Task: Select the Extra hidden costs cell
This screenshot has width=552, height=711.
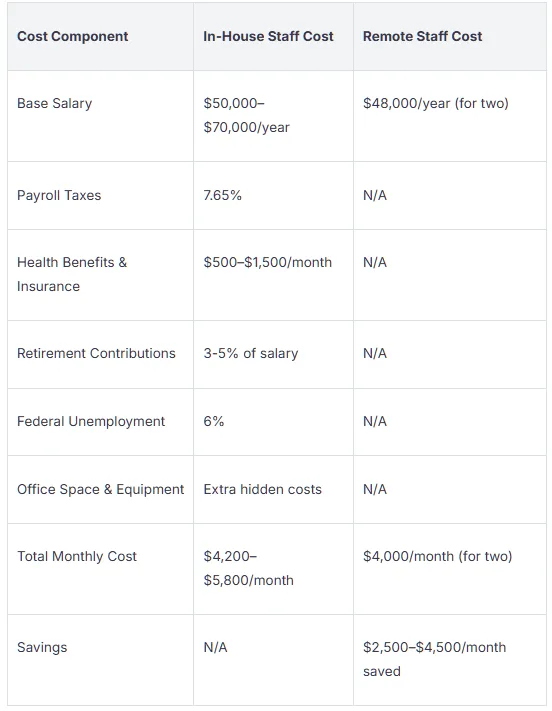Action: 262,489
